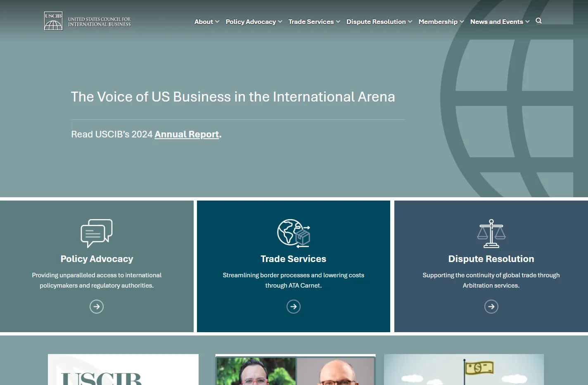Viewport: 588px width, 385px height.
Task: Click the arrow circle under Policy Advocacy
Action: pos(97,307)
